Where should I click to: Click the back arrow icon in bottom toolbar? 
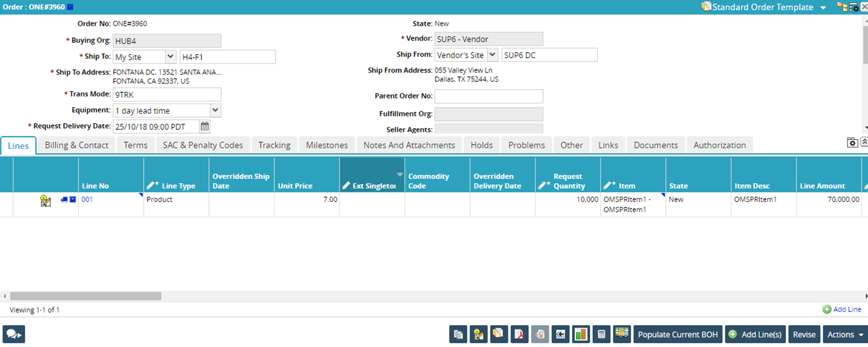[560, 334]
